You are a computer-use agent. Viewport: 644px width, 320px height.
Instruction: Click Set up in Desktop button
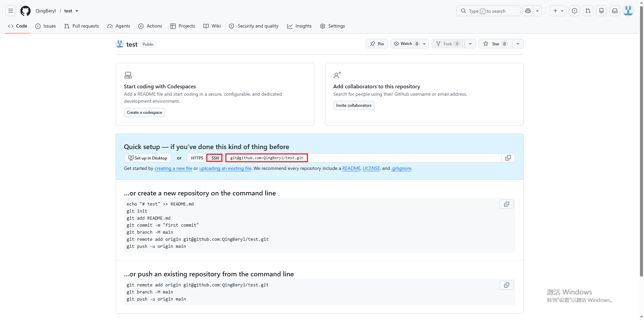tap(148, 158)
